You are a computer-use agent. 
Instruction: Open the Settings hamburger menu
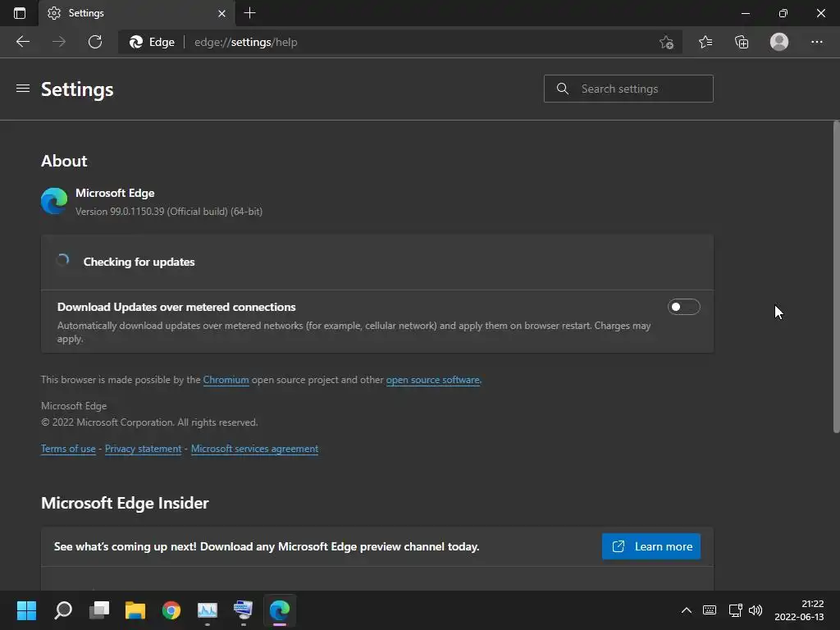(22, 89)
